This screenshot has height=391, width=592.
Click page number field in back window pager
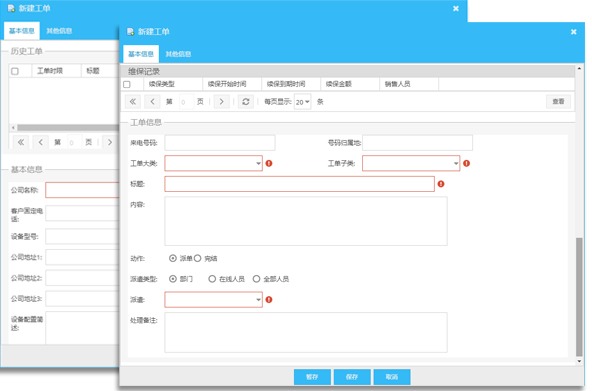[x=74, y=142]
